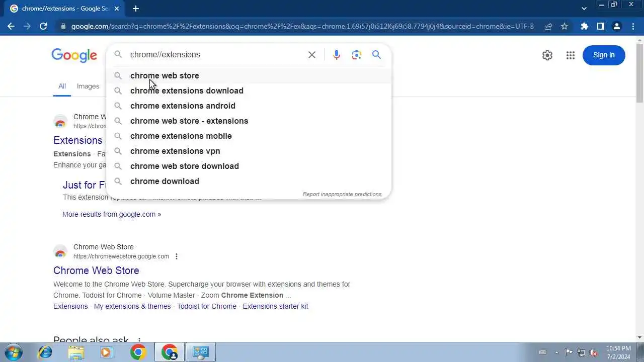Screen dimensions: 644x362
Task: Choose suggestion 'chrome extensions download'
Action: pos(249,90)
